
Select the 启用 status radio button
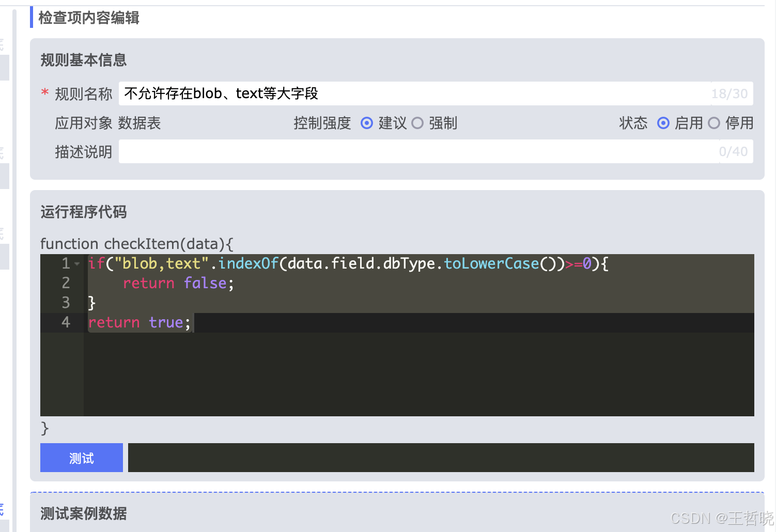coord(663,123)
